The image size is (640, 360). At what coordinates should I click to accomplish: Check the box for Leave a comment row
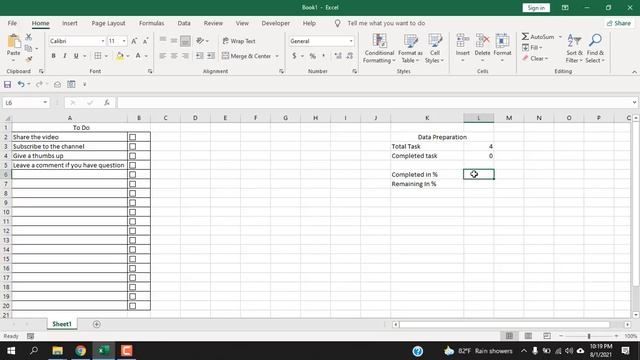pyautogui.click(x=133, y=165)
